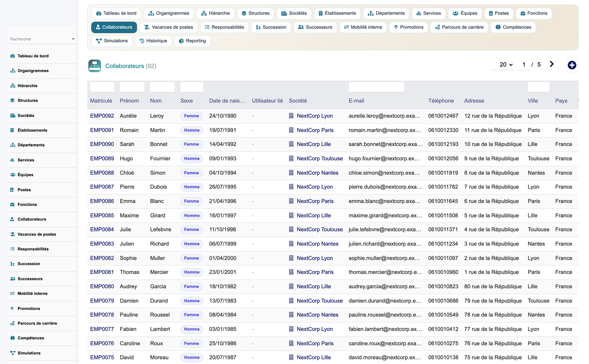Click the Fonctions sidebar icon
This screenshot has width=589, height=364.
(x=13, y=204)
